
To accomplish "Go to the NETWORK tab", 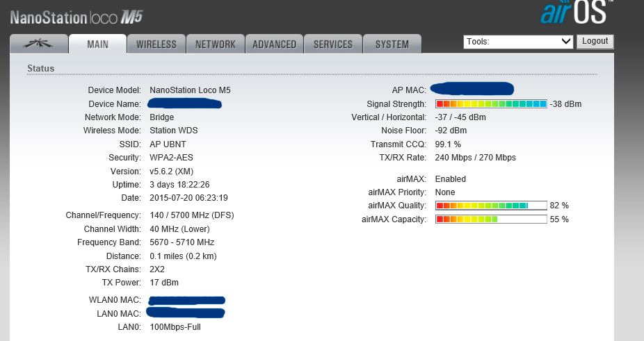I will click(x=215, y=44).
